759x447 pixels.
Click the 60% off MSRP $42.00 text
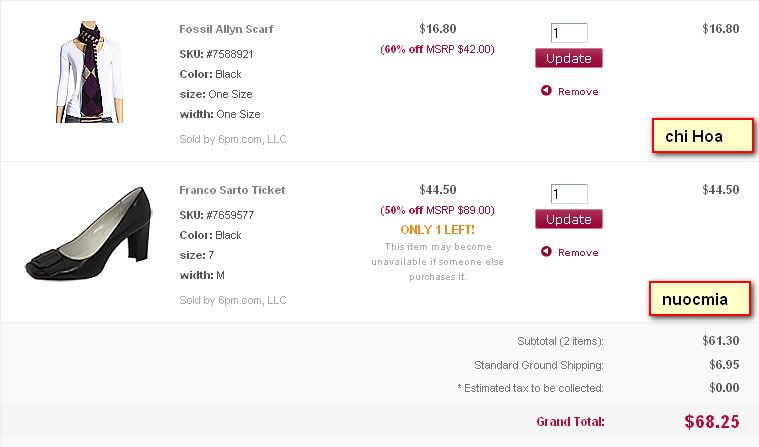(437, 48)
